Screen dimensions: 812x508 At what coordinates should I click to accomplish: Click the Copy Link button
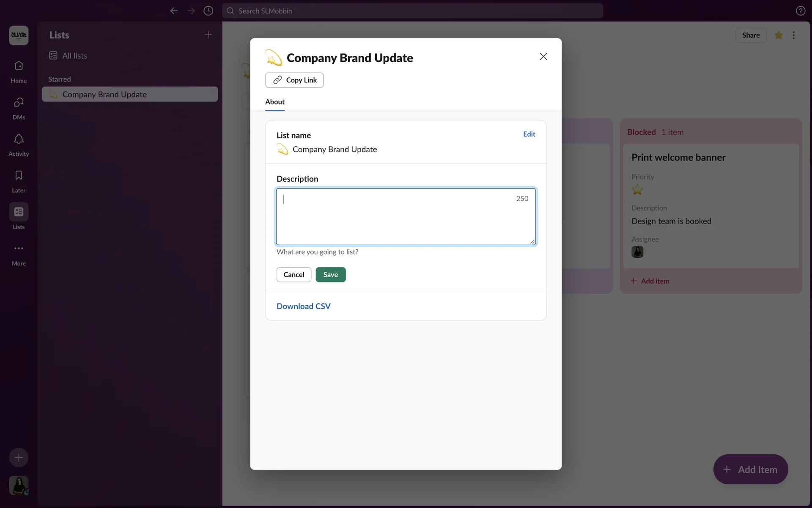pyautogui.click(x=294, y=80)
